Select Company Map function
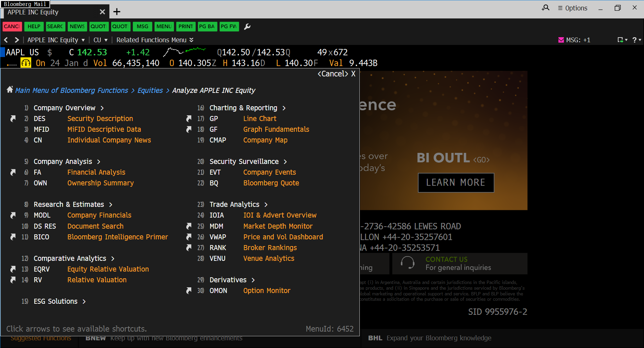The image size is (644, 348). (x=265, y=140)
